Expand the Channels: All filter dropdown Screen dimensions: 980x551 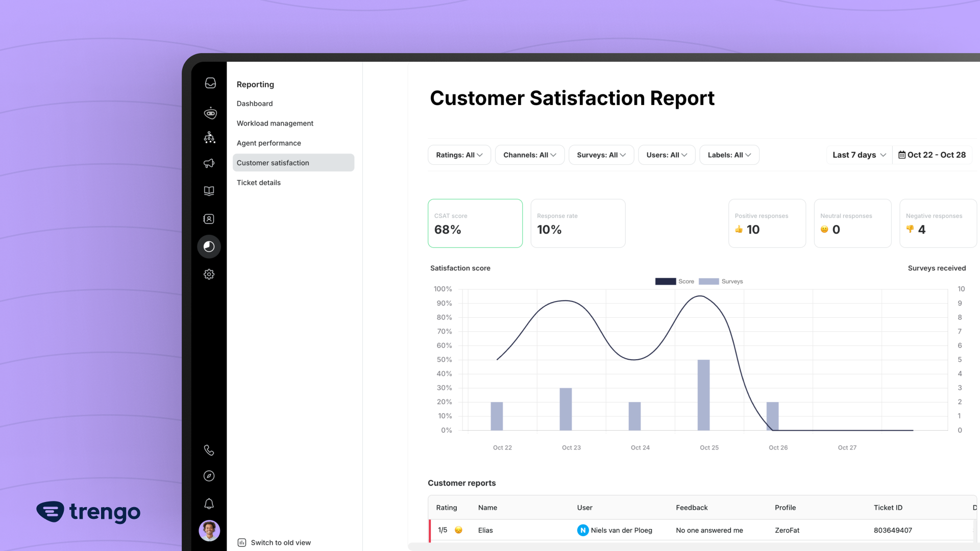click(529, 155)
